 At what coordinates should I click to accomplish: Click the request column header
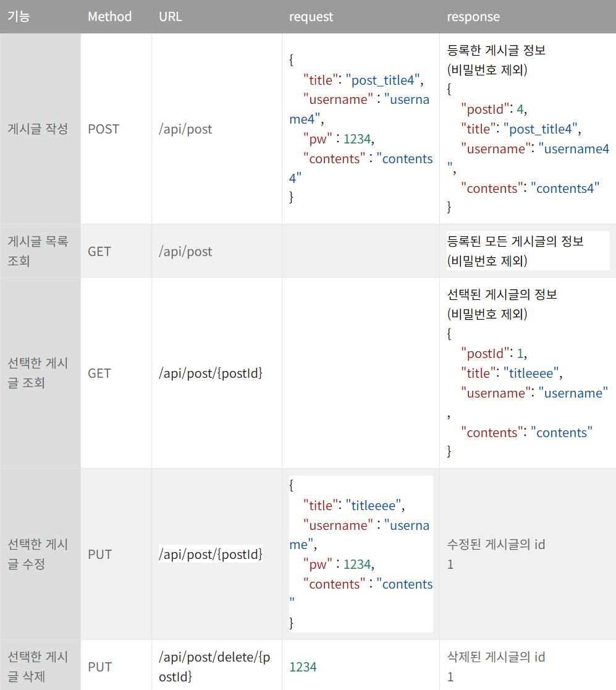tap(311, 17)
